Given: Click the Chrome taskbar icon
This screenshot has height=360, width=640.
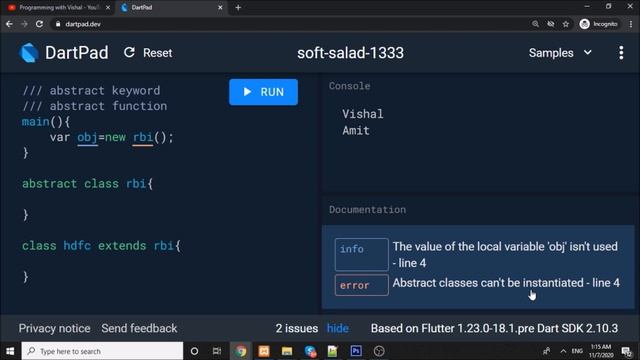Looking at the screenshot, I should pos(240,351).
